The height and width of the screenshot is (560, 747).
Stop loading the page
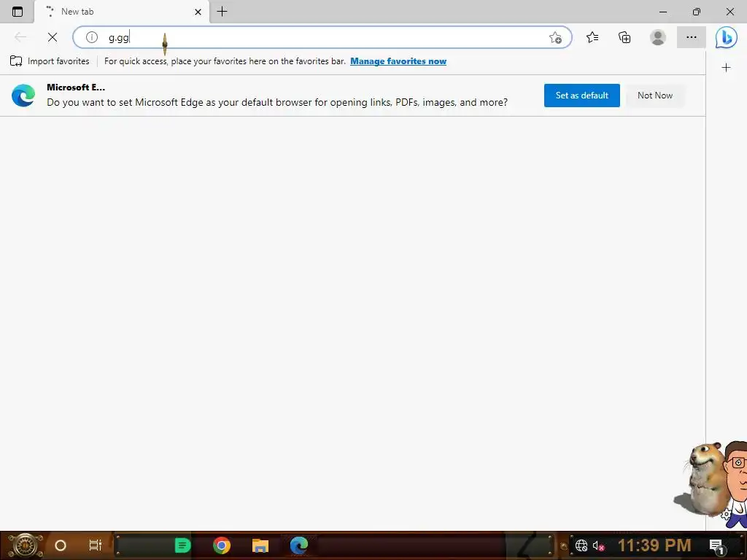click(x=53, y=37)
